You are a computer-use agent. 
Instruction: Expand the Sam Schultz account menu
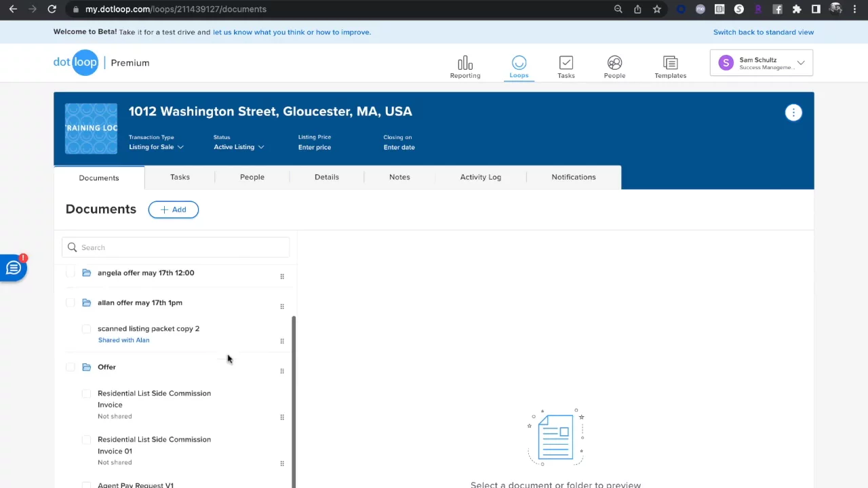click(761, 63)
